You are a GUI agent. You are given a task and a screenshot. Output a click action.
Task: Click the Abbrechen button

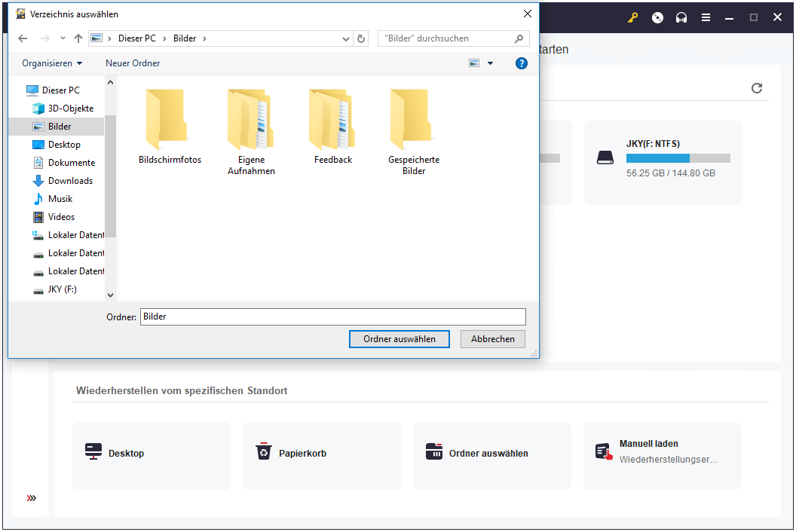click(492, 339)
